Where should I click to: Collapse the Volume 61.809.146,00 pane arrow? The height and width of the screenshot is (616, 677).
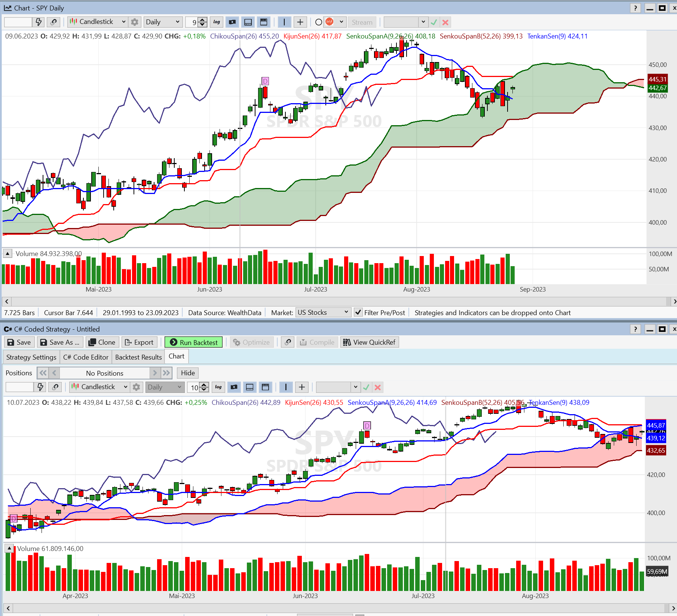tap(9, 548)
